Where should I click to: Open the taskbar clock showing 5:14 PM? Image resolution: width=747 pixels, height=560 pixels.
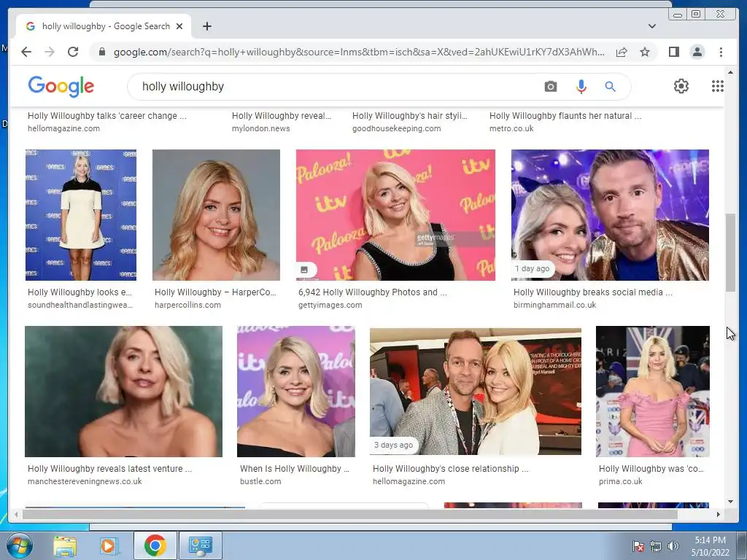(710, 546)
